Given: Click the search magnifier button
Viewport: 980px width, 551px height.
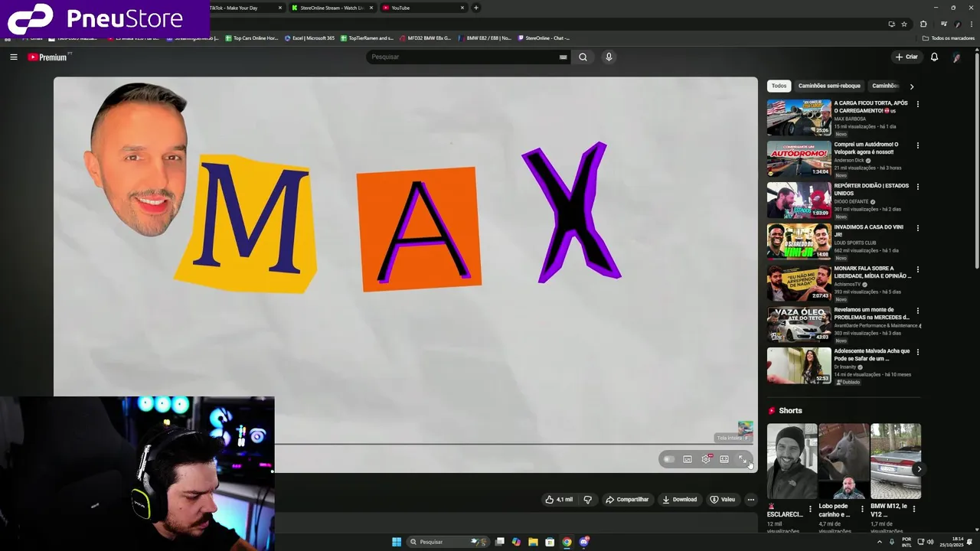Looking at the screenshot, I should coord(583,57).
